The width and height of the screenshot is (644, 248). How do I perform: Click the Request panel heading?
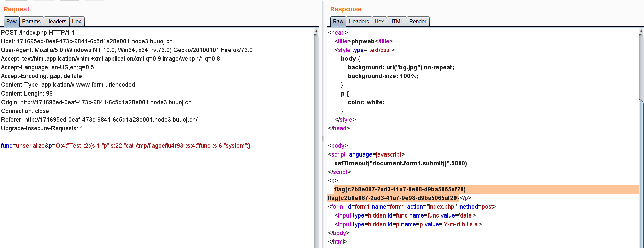(x=16, y=9)
